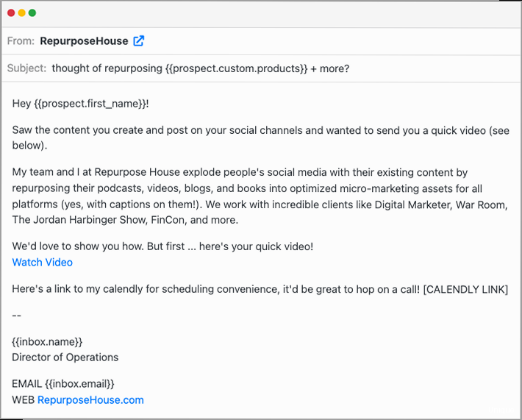Screen dimensions: 522x420
Task: Click the [CALENDLY LINK] placeholder text
Action: (465, 289)
